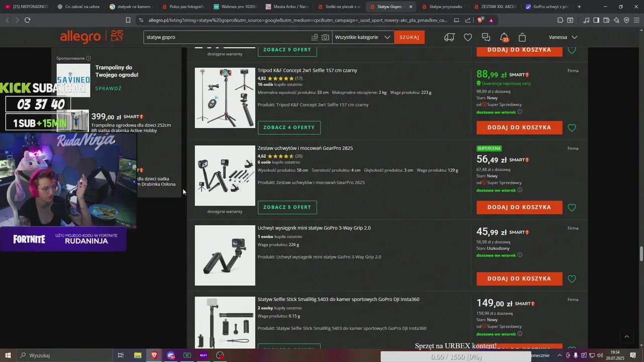Open the Brave Rewards triangle icon
Viewport: 644px width, 362px height.
[x=491, y=20]
